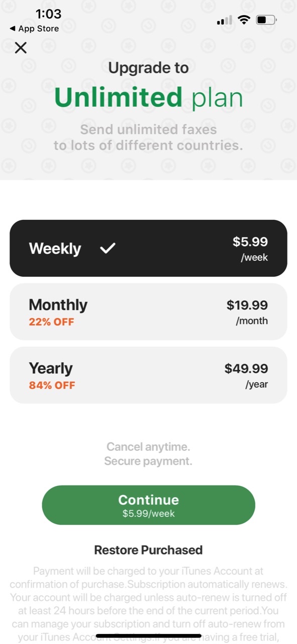Viewport: 297px width, 644px height.
Task: Tap the Unlimited plan heading
Action: [148, 98]
